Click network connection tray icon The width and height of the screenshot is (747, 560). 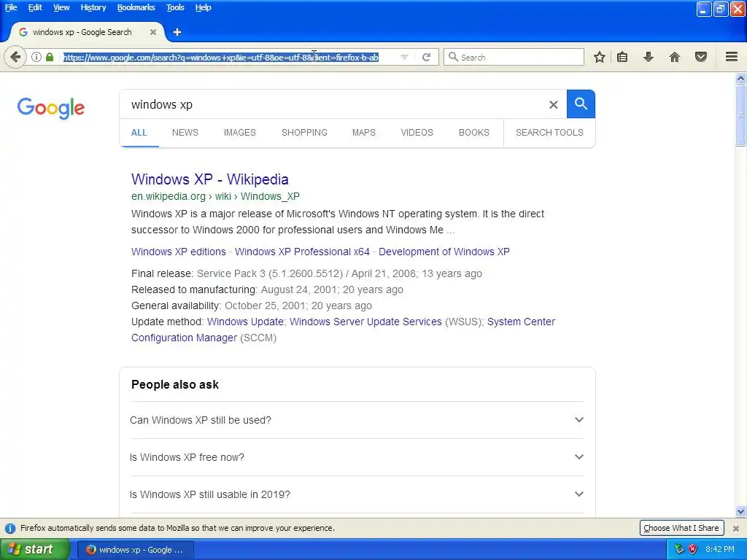point(679,549)
